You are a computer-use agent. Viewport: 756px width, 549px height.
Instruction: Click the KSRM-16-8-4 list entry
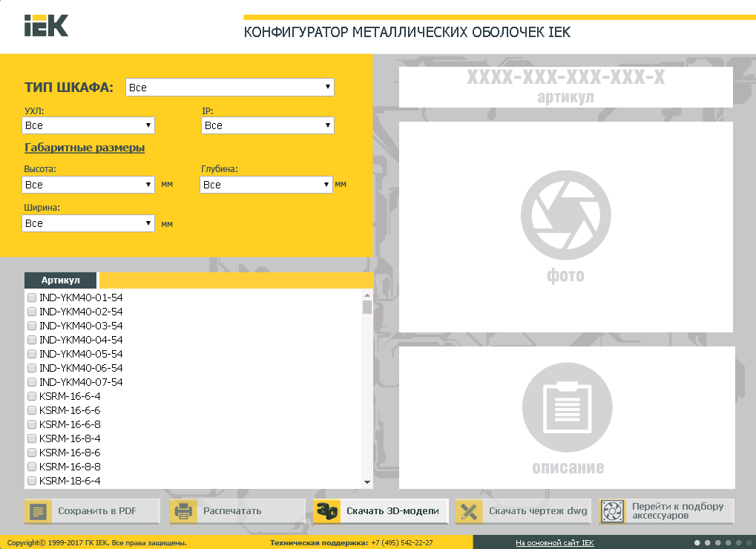coord(70,438)
